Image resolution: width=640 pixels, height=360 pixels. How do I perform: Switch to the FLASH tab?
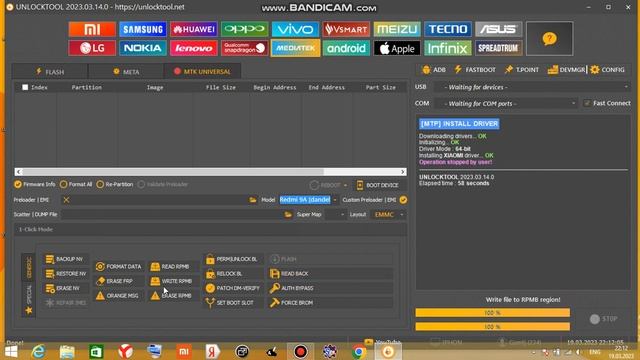click(50, 72)
